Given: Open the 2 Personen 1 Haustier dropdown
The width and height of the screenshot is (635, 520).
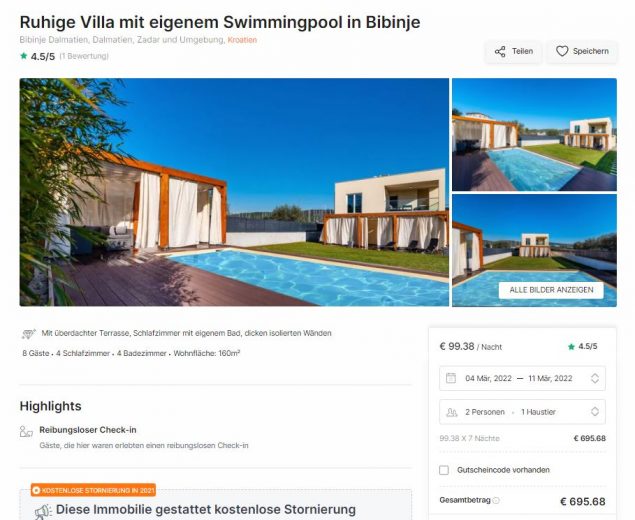Looking at the screenshot, I should click(x=522, y=412).
